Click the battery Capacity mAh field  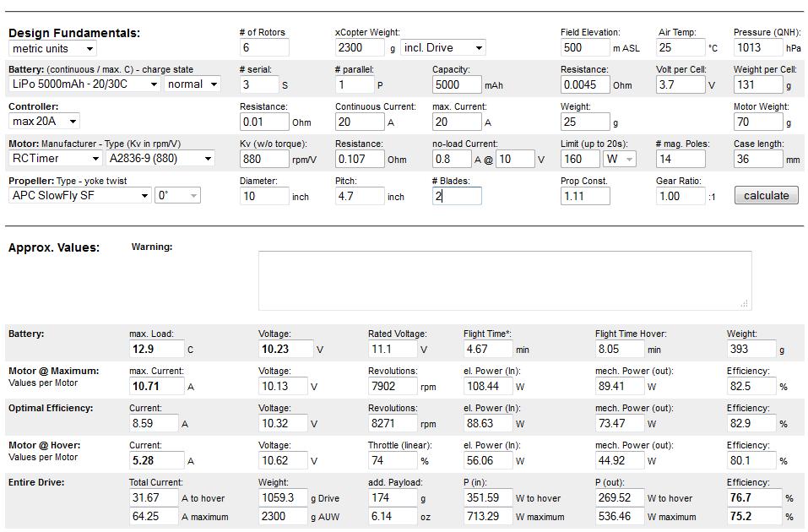[x=457, y=84]
